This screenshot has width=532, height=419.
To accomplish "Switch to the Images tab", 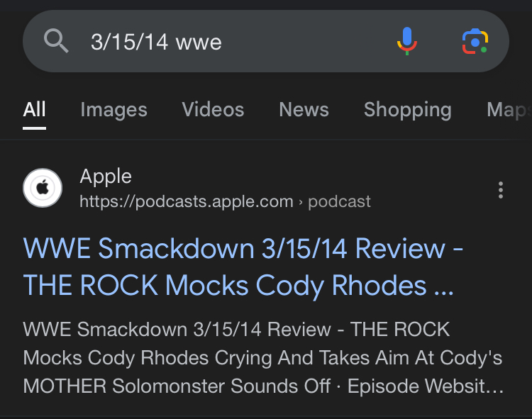I will (x=113, y=110).
